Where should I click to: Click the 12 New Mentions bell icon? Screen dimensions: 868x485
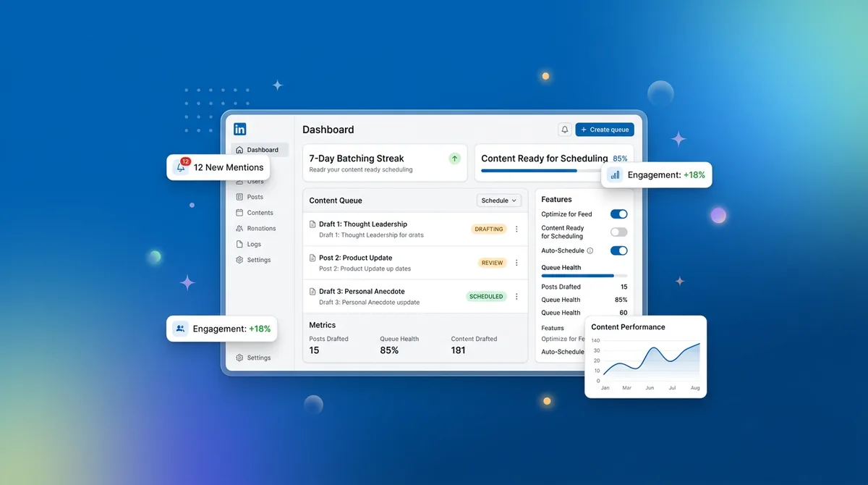point(181,167)
